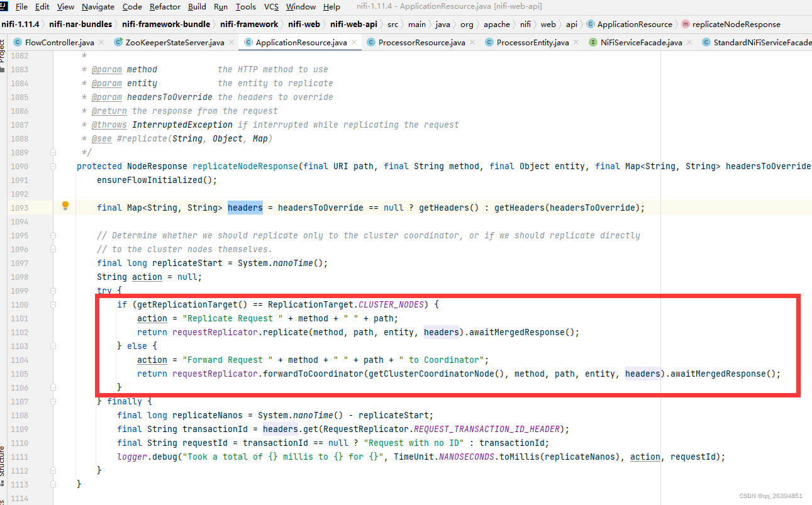Screen dimensions: 812x505
Task: Click the REQUEST_TRANSACTION_ID_HEADER constant
Action: coord(487,429)
